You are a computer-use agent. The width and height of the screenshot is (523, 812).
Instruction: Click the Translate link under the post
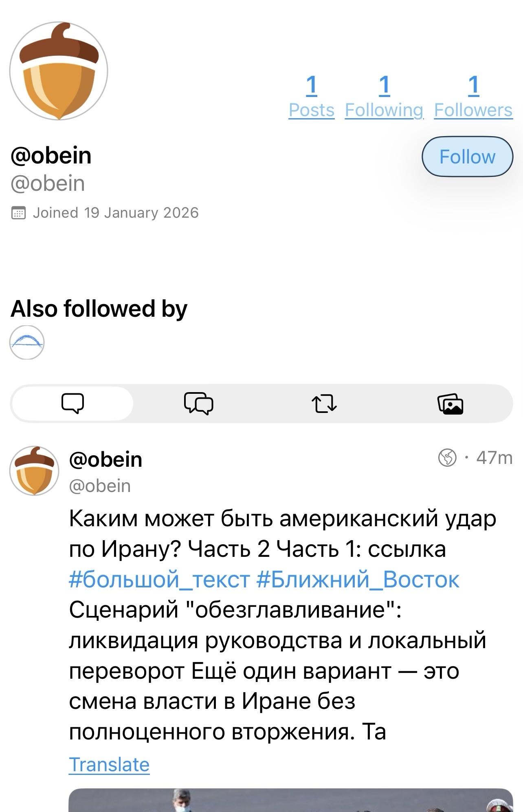(x=109, y=764)
